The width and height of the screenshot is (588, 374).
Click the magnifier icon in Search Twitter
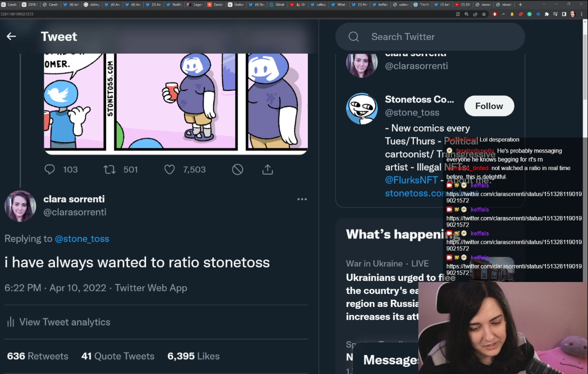point(354,36)
